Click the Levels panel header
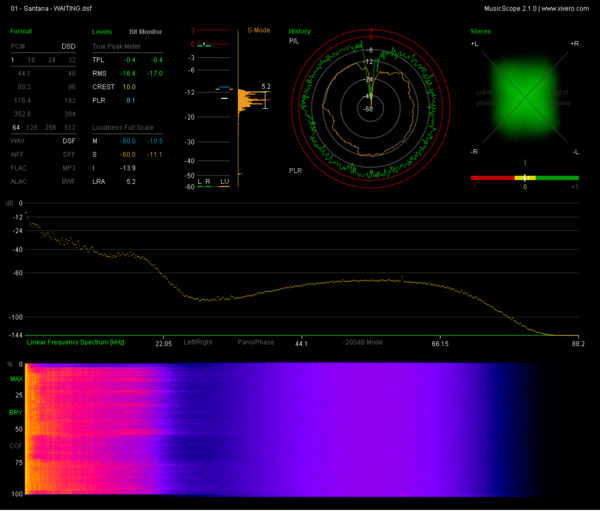Image resolution: width=600 pixels, height=511 pixels. click(x=102, y=32)
